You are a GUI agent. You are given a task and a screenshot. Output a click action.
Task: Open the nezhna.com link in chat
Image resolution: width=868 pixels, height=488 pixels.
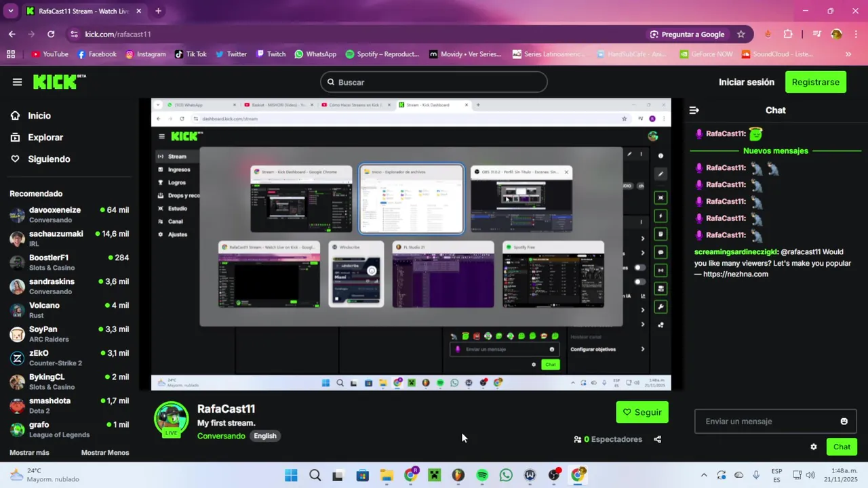coord(736,274)
